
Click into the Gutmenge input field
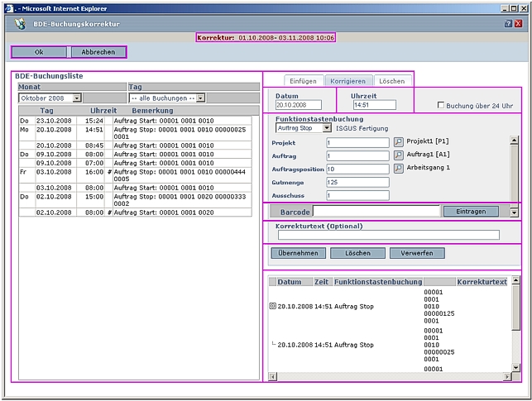tap(357, 183)
